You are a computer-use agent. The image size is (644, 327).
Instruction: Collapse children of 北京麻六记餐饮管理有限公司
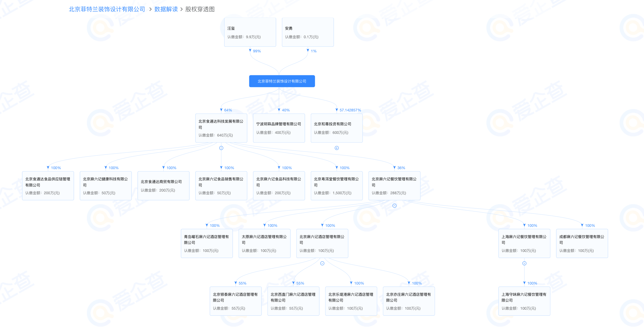(x=394, y=206)
